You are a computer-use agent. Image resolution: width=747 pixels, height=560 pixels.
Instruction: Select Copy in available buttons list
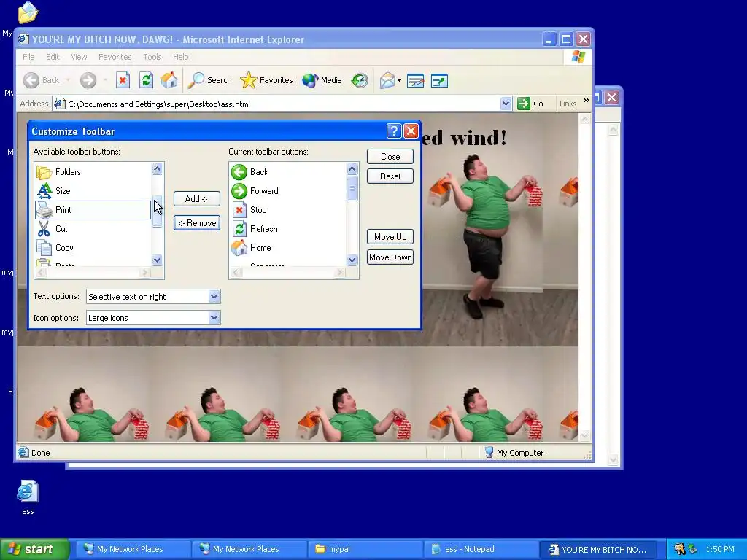(93, 248)
